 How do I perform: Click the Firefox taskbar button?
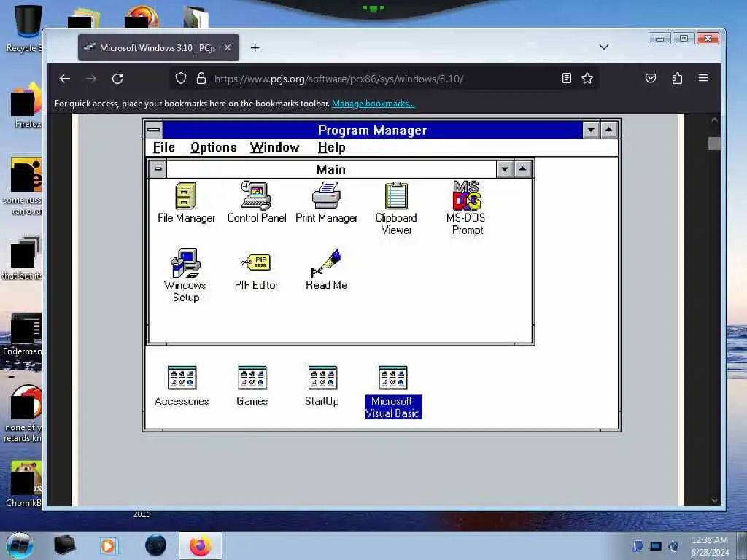pyautogui.click(x=200, y=545)
